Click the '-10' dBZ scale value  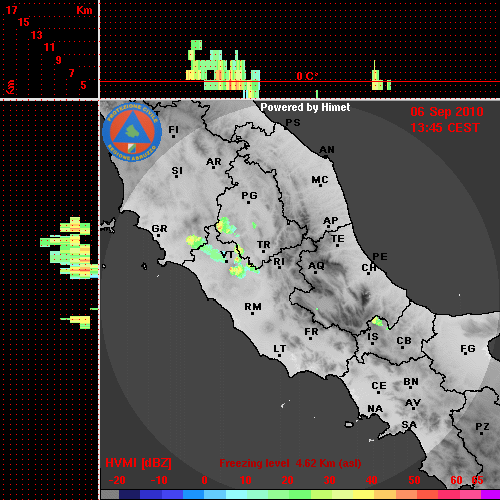tap(159, 480)
